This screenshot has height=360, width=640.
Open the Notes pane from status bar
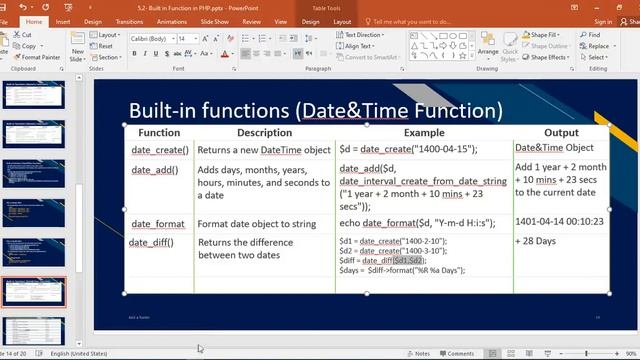coord(418,353)
